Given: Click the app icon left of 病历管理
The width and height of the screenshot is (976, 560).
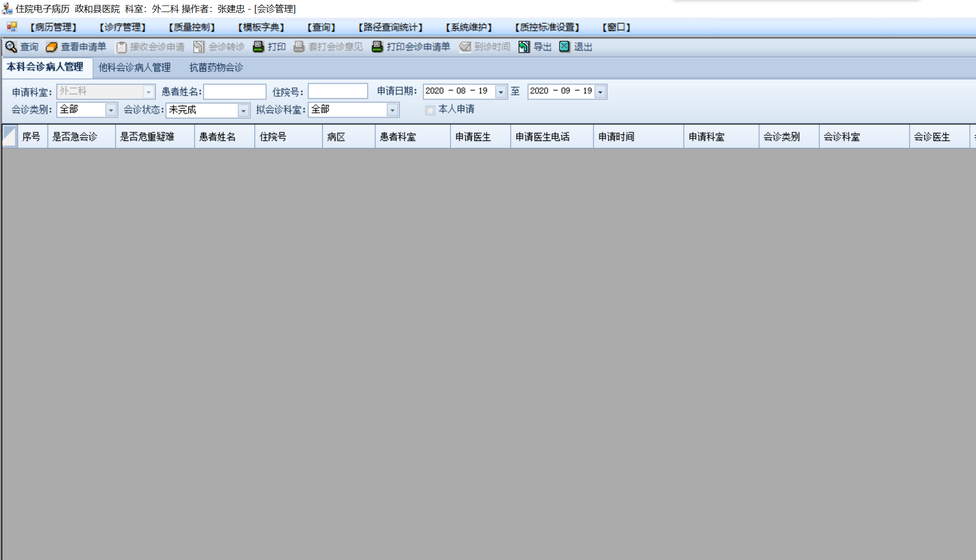Looking at the screenshot, I should point(12,27).
